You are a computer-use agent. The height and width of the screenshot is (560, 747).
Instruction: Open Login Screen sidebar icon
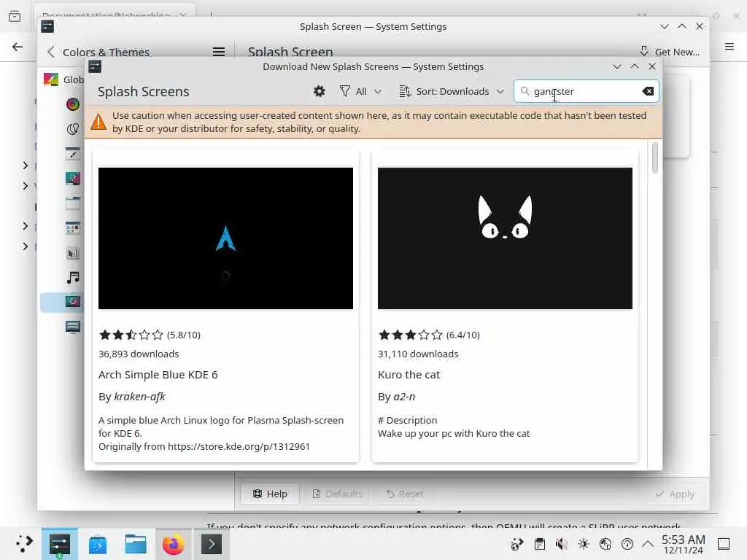click(73, 327)
